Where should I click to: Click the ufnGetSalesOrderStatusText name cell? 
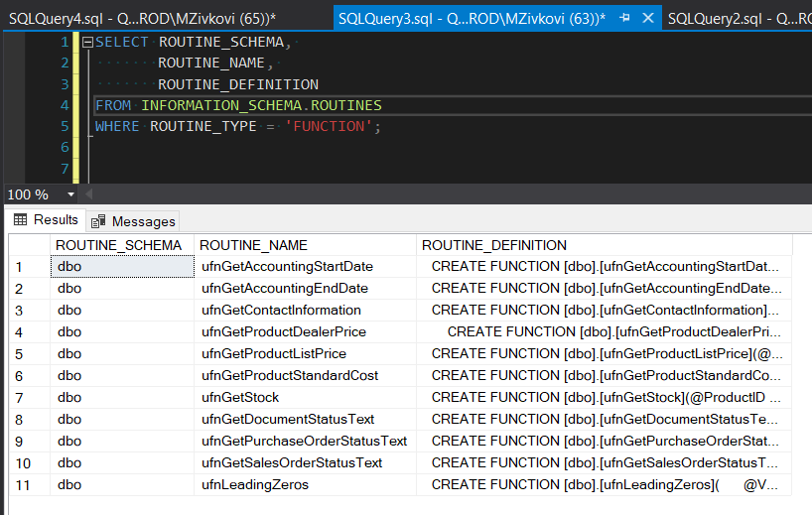coord(305,462)
